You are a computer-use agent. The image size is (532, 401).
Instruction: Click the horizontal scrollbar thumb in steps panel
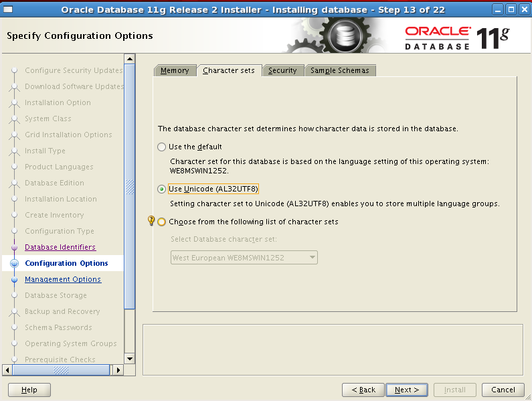point(61,370)
